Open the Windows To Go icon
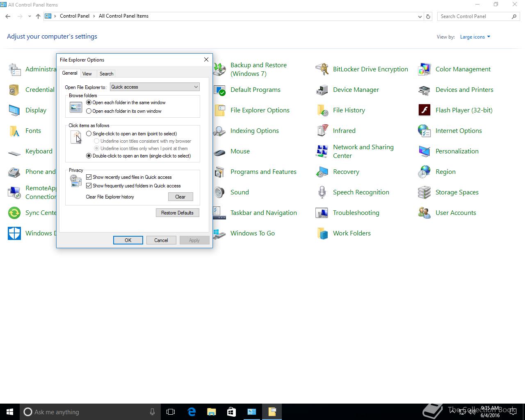The height and width of the screenshot is (420, 525). coord(219,233)
